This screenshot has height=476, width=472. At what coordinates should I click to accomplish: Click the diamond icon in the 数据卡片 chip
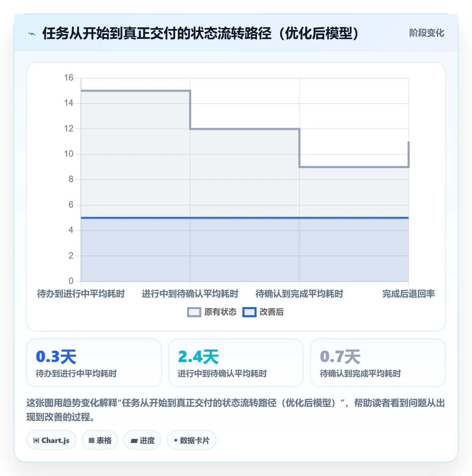[176, 440]
